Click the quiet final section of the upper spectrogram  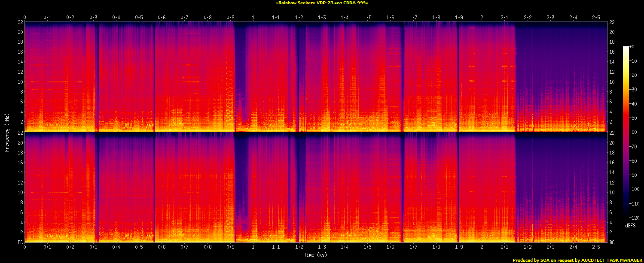coord(561,77)
